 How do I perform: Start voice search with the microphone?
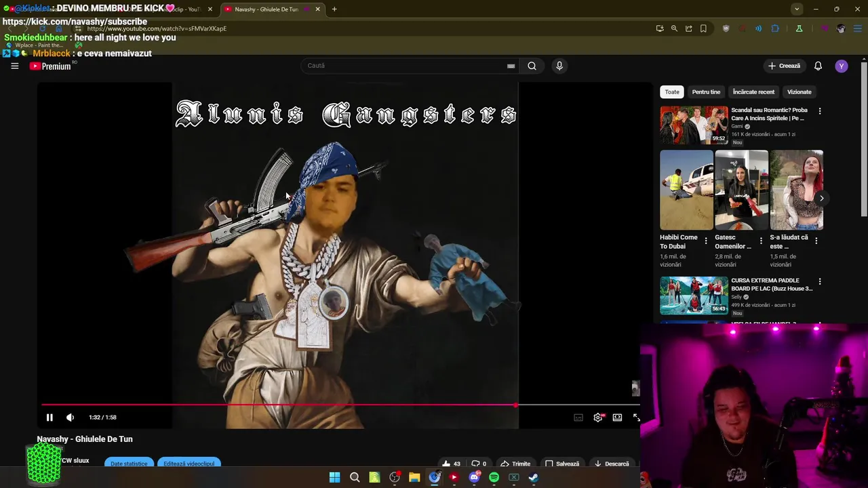[x=559, y=66]
